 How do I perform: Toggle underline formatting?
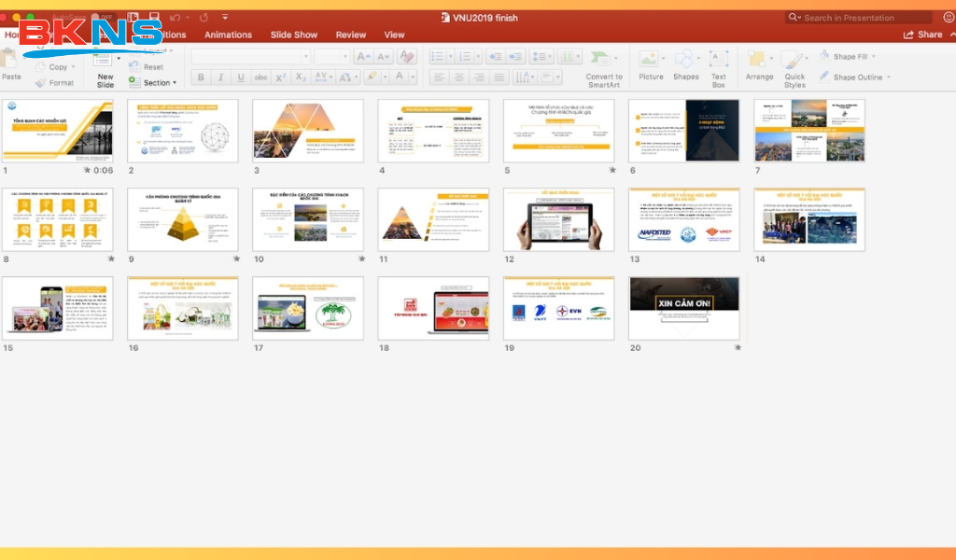240,77
